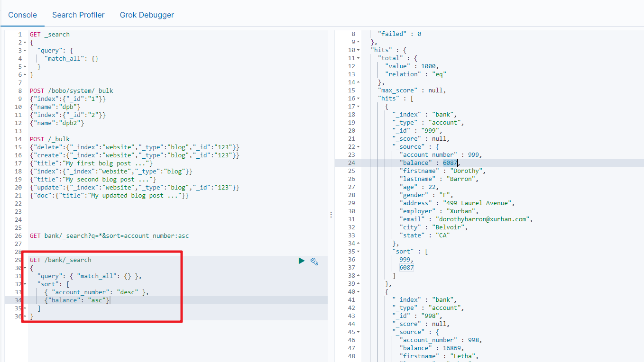Click the "lastname" : "Barron" output line
The height and width of the screenshot is (362, 644).
click(439, 179)
